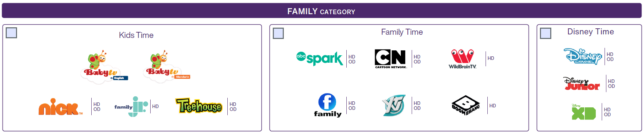Viewport: 644px width, 135px height.
Task: Click the Treehouse channel logo
Action: pyautogui.click(x=199, y=106)
